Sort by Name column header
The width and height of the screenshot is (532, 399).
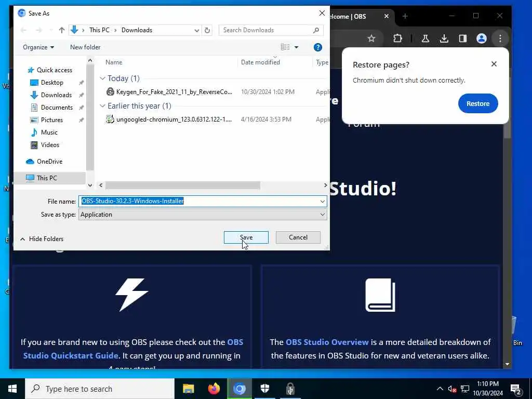[x=114, y=62]
